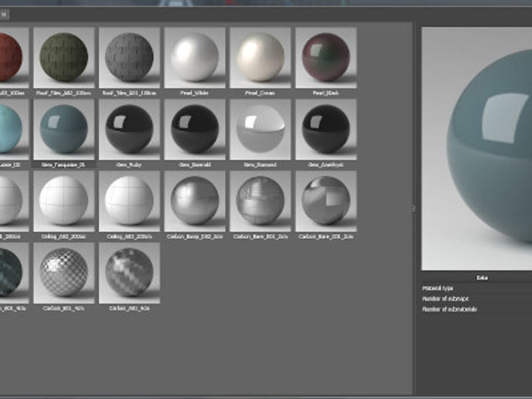Viewport: 532px width, 399px height.
Task: Click the Carbon_A01 label text
Action: [x=130, y=308]
